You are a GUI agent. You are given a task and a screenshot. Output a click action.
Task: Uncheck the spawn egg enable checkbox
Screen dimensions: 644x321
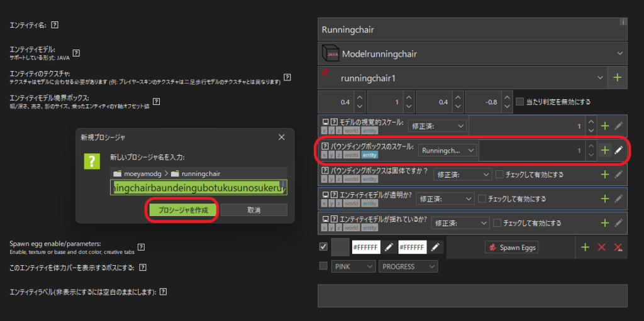pyautogui.click(x=323, y=247)
